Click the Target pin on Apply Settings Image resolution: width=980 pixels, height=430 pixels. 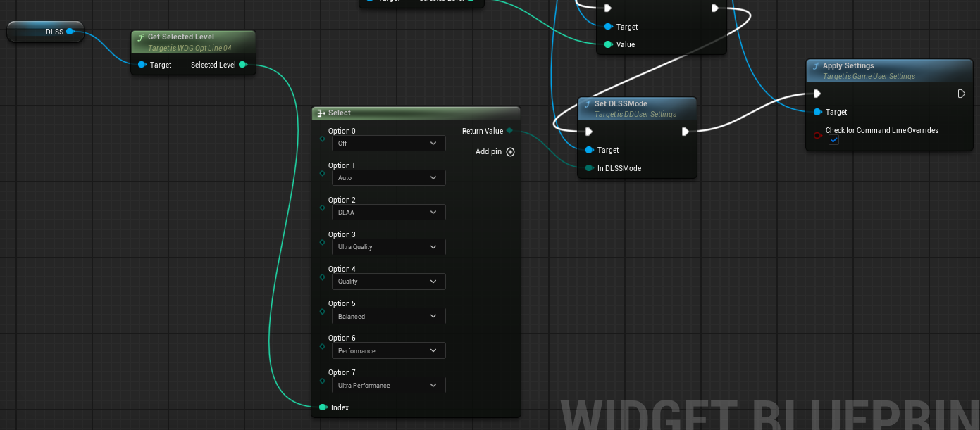pyautogui.click(x=817, y=112)
